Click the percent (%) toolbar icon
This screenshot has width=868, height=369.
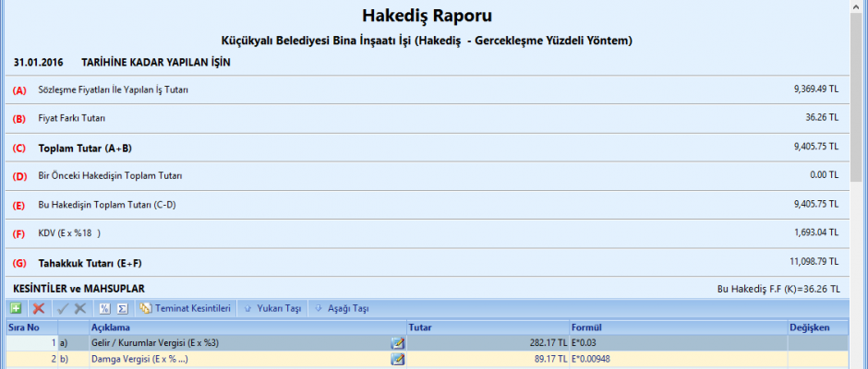[x=105, y=309]
